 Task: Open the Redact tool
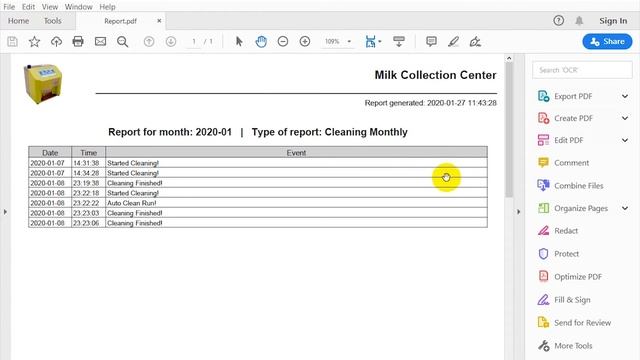[x=566, y=231]
